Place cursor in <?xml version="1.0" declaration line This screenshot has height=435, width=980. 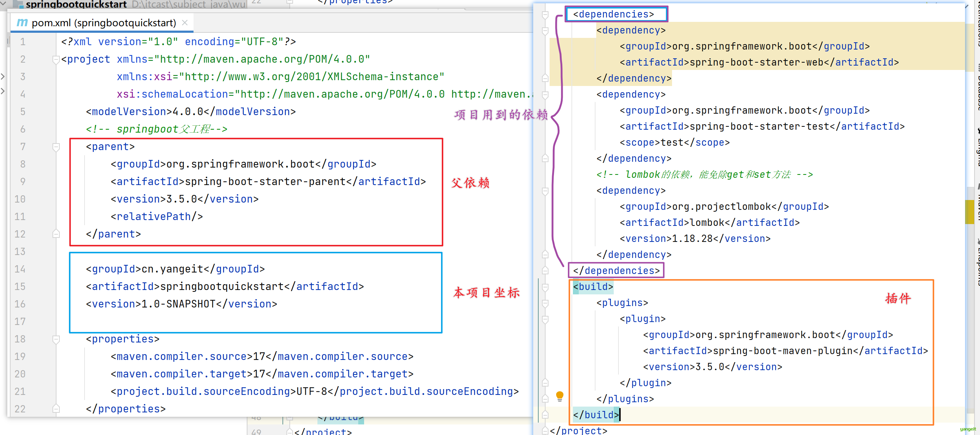[179, 42]
